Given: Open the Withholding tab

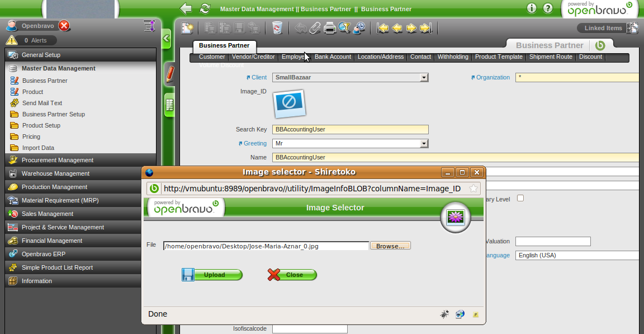Looking at the screenshot, I should (x=453, y=57).
